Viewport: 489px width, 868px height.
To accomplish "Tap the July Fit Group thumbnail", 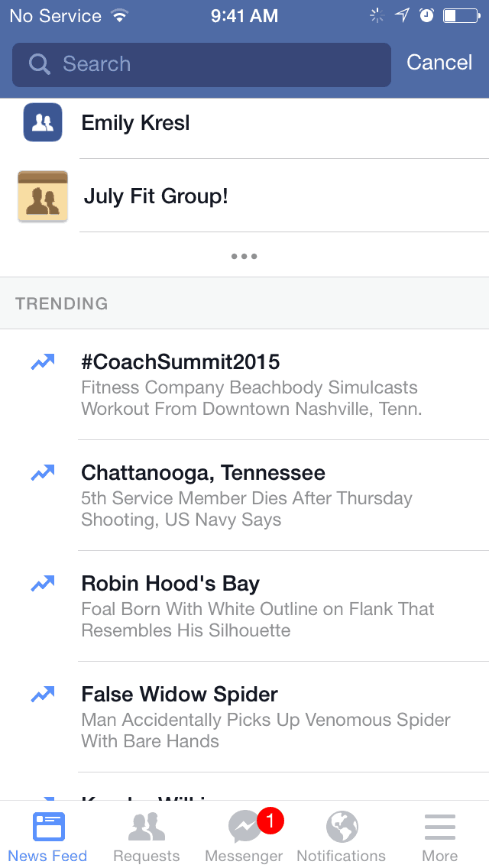I will pyautogui.click(x=43, y=196).
